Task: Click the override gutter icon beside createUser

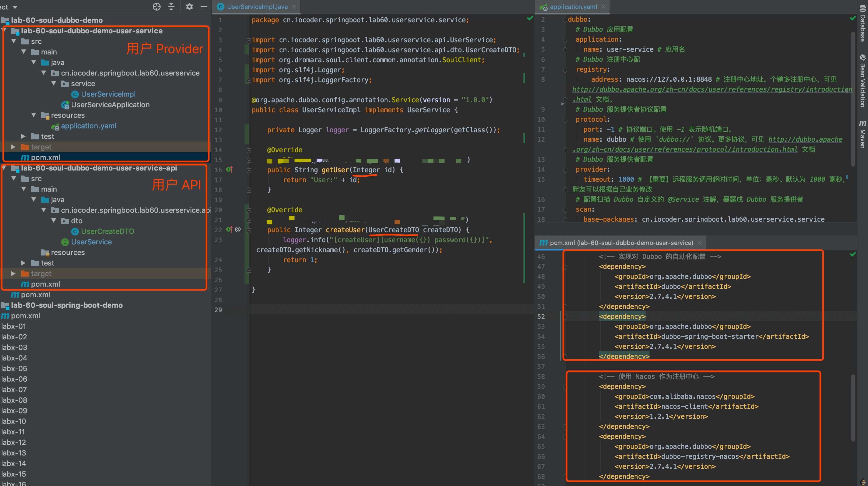Action: [229, 230]
